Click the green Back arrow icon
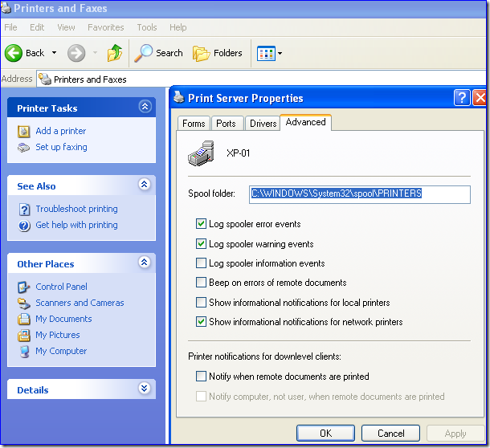 pyautogui.click(x=14, y=53)
